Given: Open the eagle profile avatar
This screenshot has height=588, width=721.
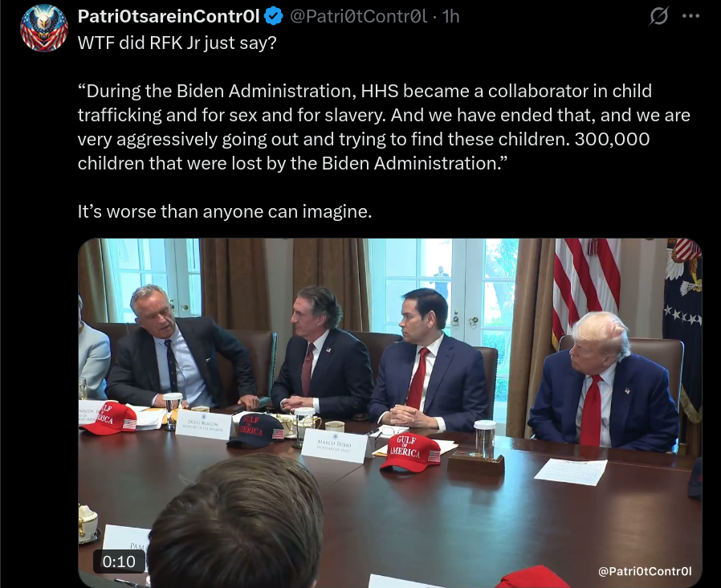Looking at the screenshot, I should (44, 29).
